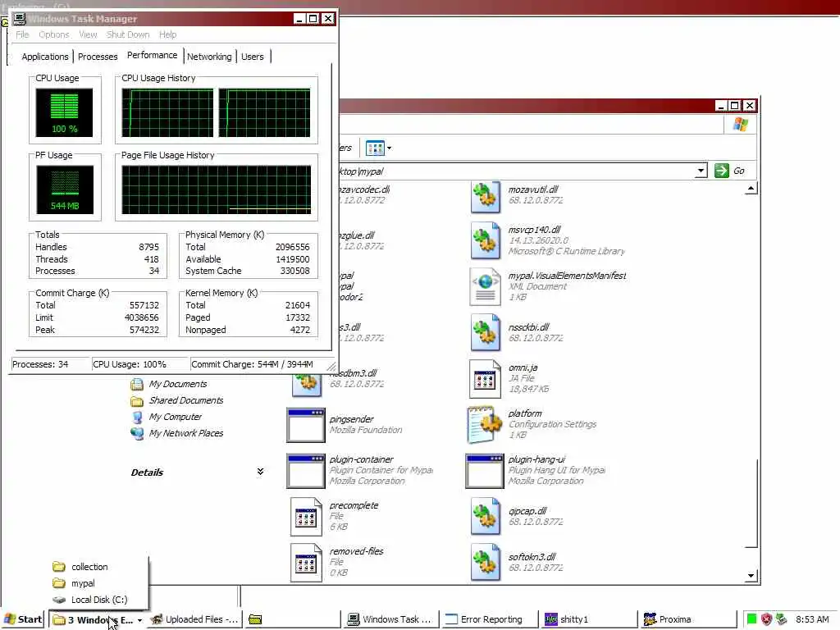The width and height of the screenshot is (840, 630).
Task: Select the plugin-container application icon
Action: [x=306, y=471]
